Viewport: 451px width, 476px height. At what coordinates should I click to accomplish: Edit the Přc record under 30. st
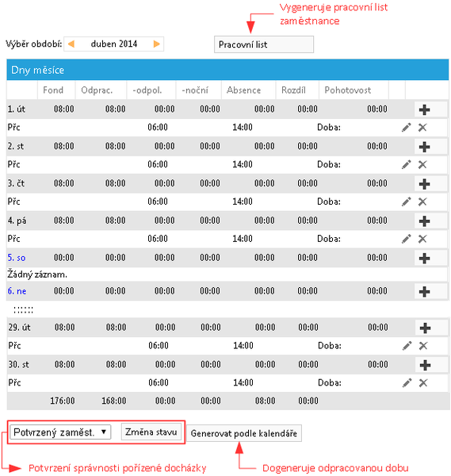pyautogui.click(x=407, y=383)
